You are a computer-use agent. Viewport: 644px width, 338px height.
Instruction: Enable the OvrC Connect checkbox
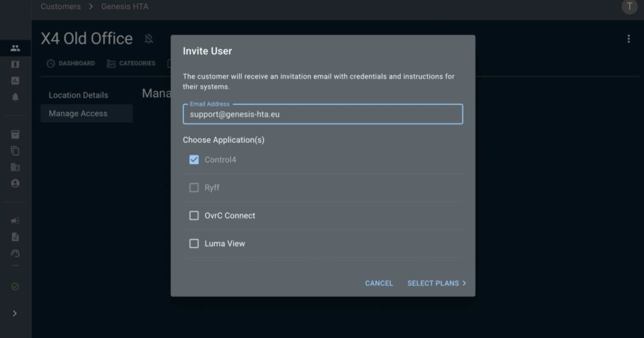tap(194, 215)
